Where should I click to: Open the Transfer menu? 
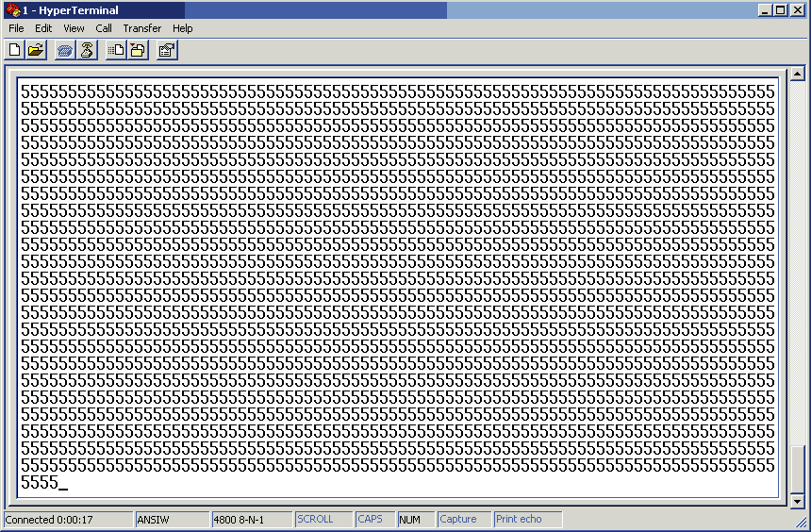tap(141, 28)
